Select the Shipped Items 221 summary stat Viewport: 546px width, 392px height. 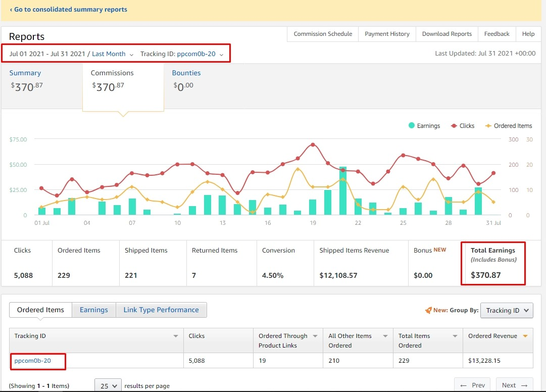(153, 263)
